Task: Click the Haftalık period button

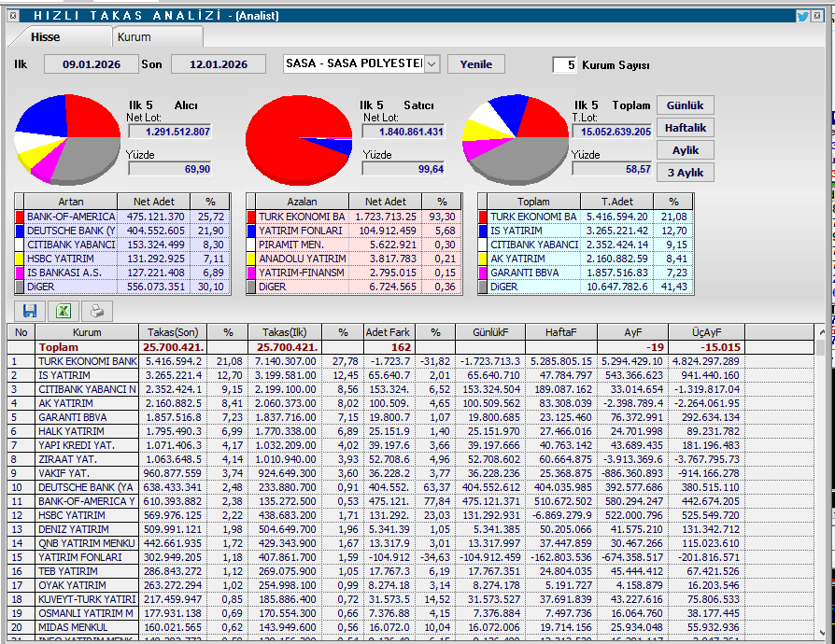Action: pyautogui.click(x=685, y=128)
